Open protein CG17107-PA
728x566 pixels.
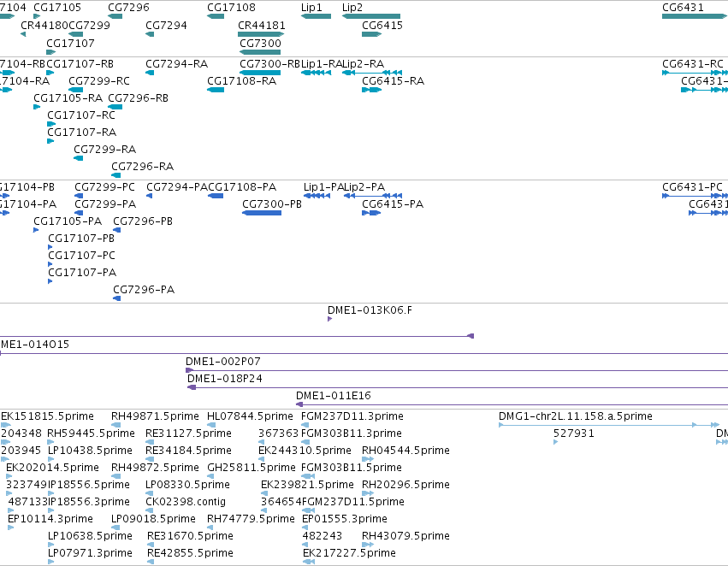82,273
